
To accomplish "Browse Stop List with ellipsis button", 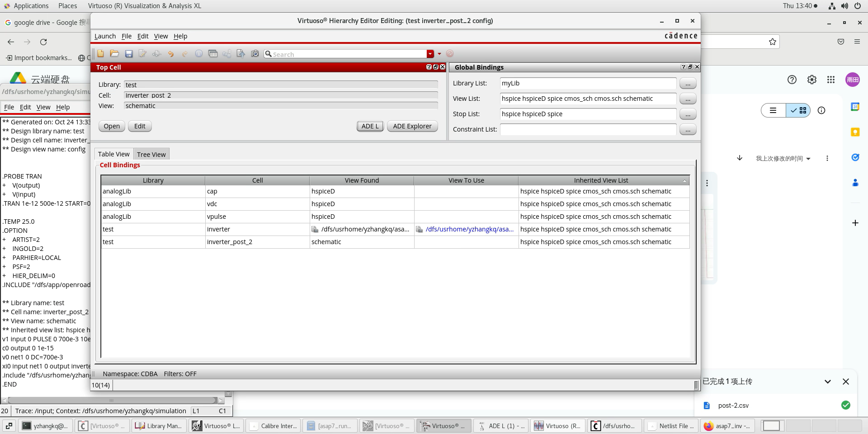I will pyautogui.click(x=688, y=114).
